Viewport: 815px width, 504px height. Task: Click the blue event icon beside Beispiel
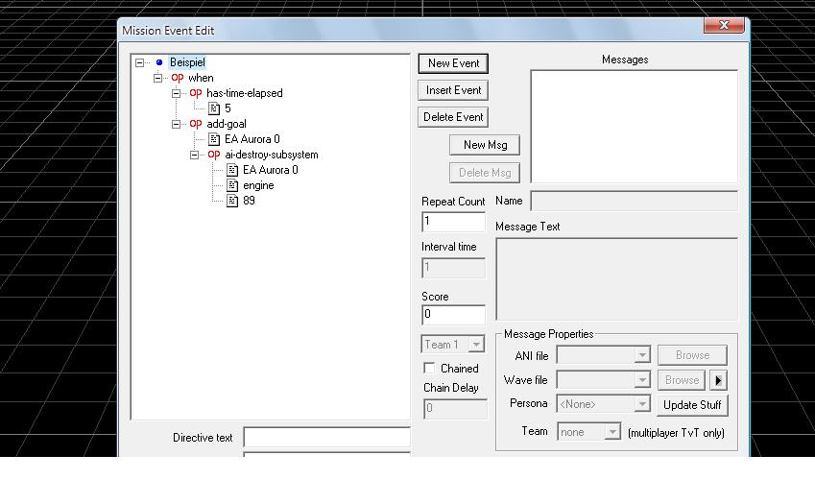pos(159,62)
